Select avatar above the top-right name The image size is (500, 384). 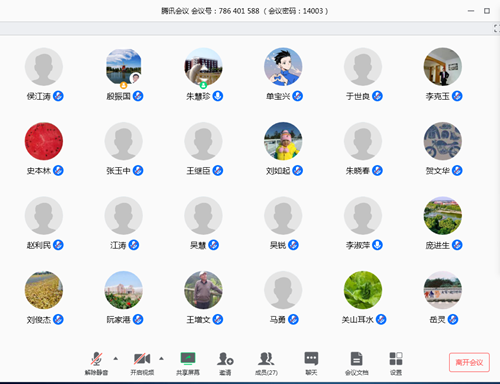click(x=443, y=67)
